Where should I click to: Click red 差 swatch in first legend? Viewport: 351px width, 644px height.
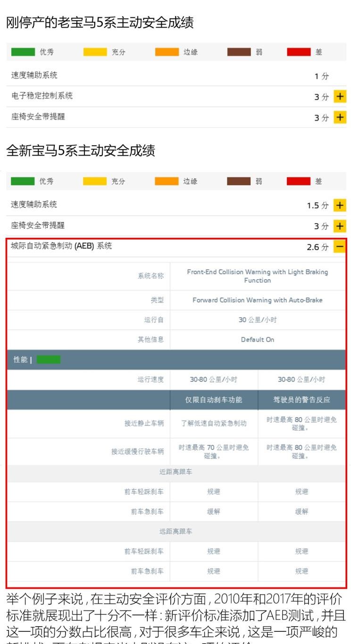pos(299,52)
